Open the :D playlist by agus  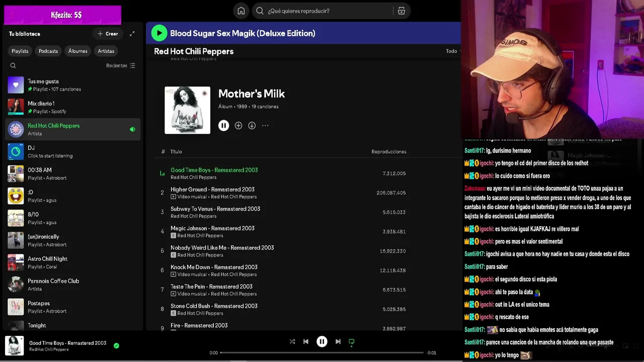[x=73, y=196]
